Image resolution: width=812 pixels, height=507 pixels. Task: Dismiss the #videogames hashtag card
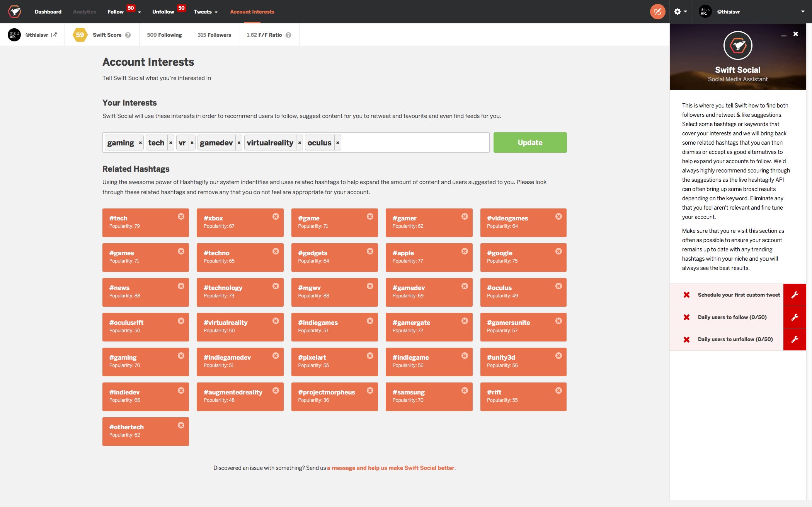click(x=558, y=217)
